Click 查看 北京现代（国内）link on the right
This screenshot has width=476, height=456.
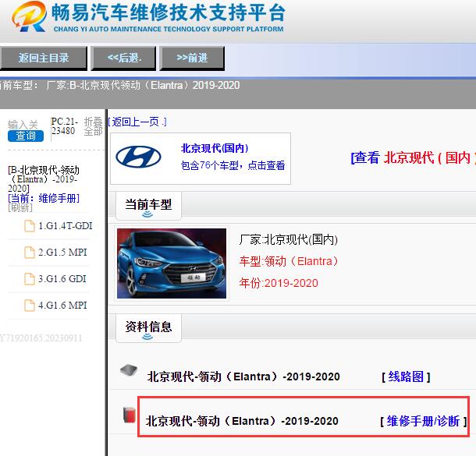tap(413, 157)
